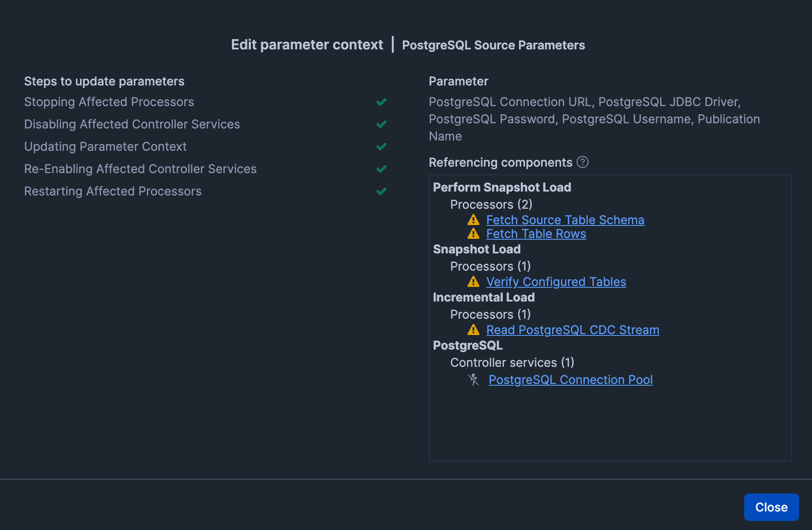Select the Perform Snapshot Load group heading
812x530 pixels.
click(x=502, y=187)
